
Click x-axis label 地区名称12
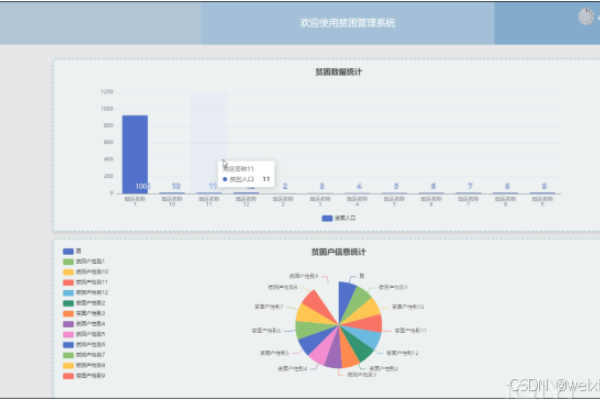[246, 201]
